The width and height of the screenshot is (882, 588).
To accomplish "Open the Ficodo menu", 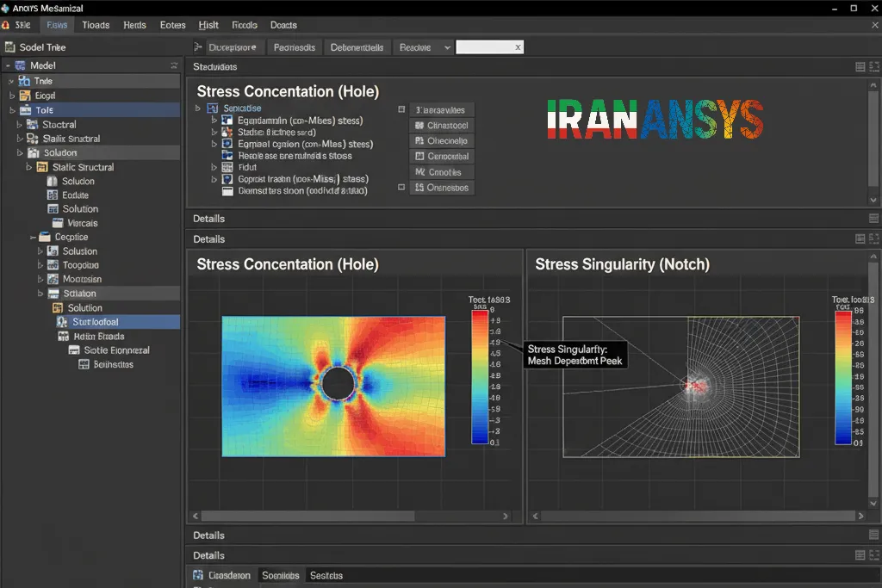I will [x=244, y=25].
